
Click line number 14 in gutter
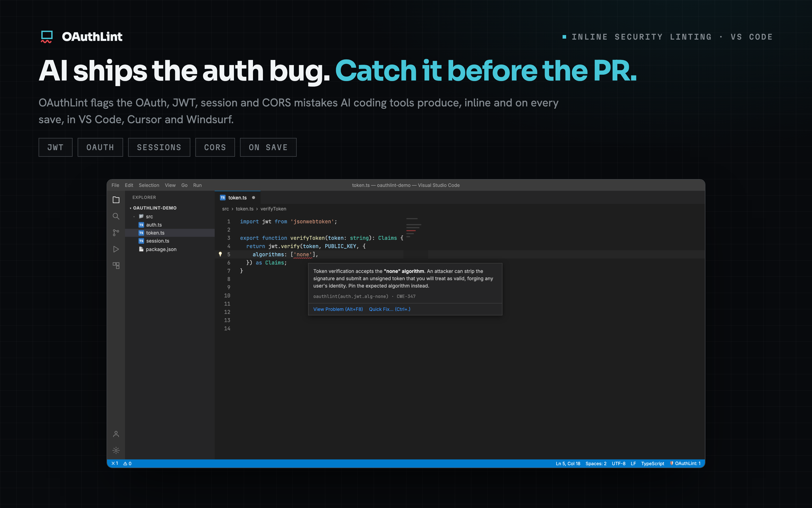pyautogui.click(x=227, y=329)
